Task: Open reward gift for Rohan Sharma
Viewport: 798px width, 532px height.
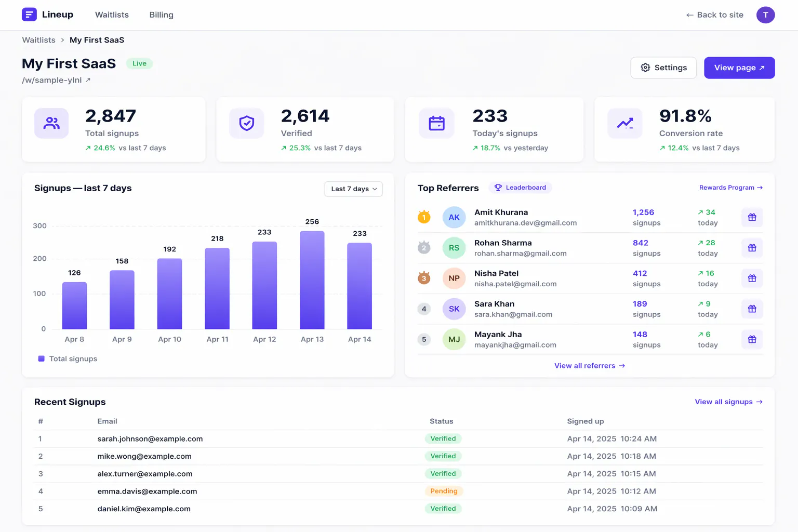Action: click(x=752, y=248)
